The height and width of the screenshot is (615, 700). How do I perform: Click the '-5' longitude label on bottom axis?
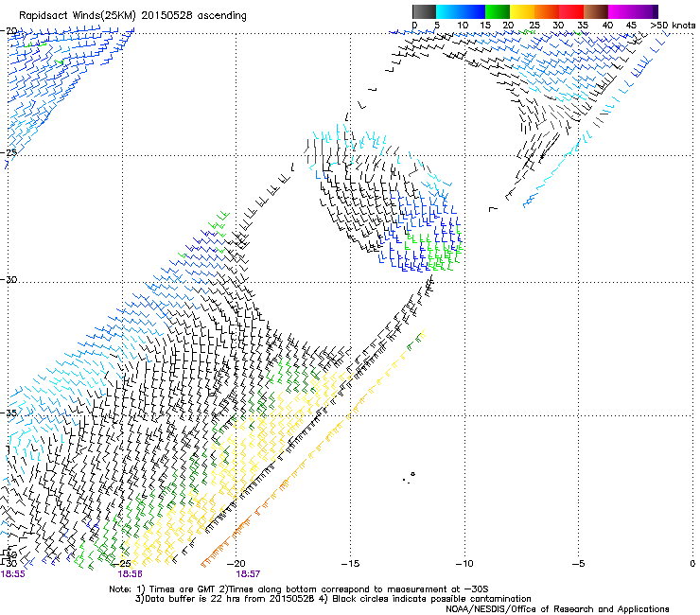tap(578, 564)
